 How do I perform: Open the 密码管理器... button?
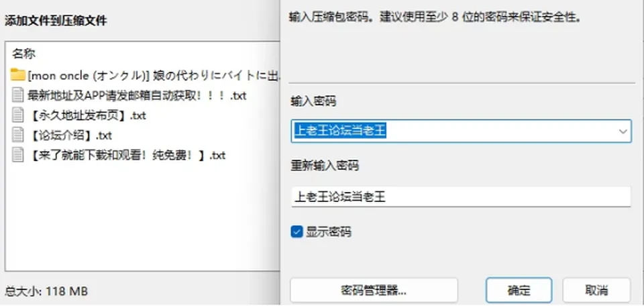point(374,291)
